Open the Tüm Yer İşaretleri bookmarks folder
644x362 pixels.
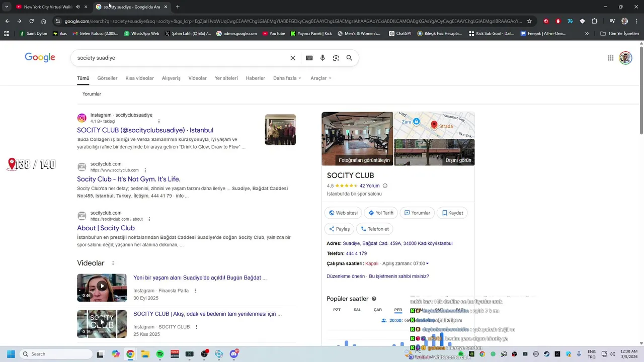(620, 34)
